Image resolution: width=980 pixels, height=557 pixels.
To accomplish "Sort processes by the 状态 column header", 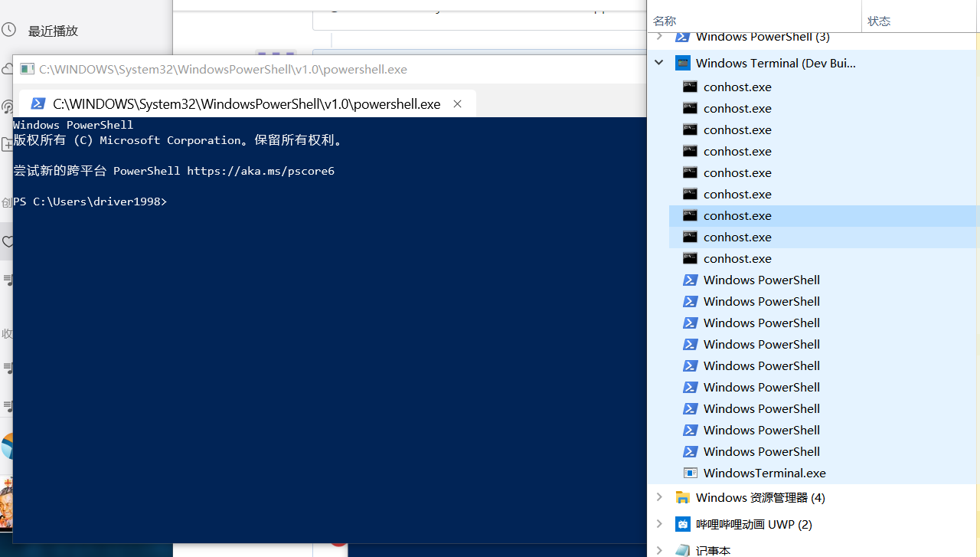I will (x=879, y=21).
